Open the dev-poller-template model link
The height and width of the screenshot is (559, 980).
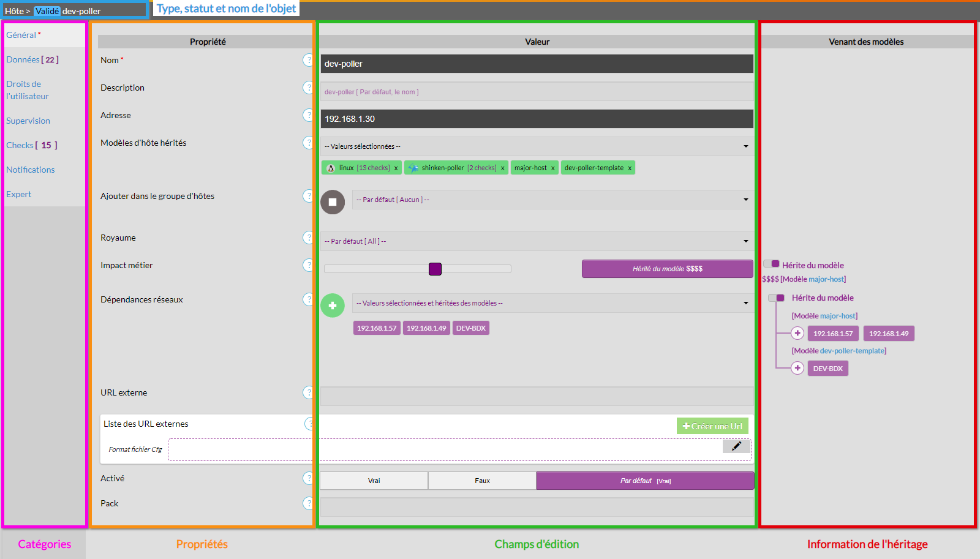(852, 351)
